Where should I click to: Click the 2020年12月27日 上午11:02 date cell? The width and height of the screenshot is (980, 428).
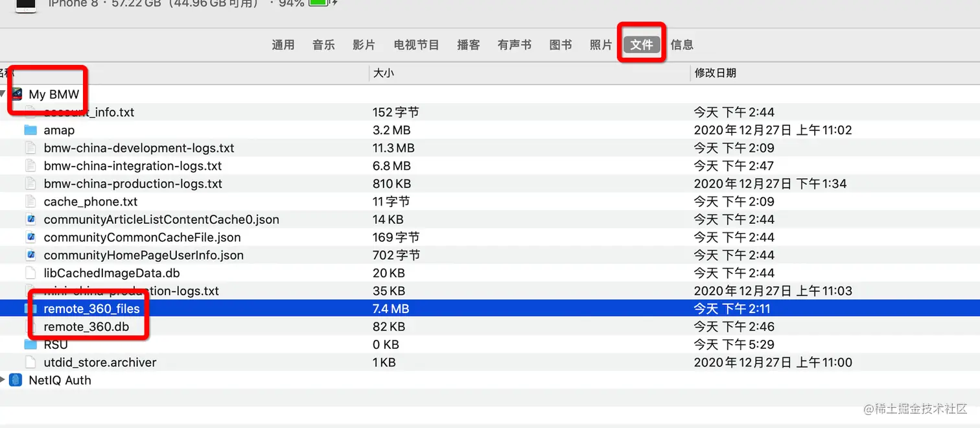coord(773,130)
